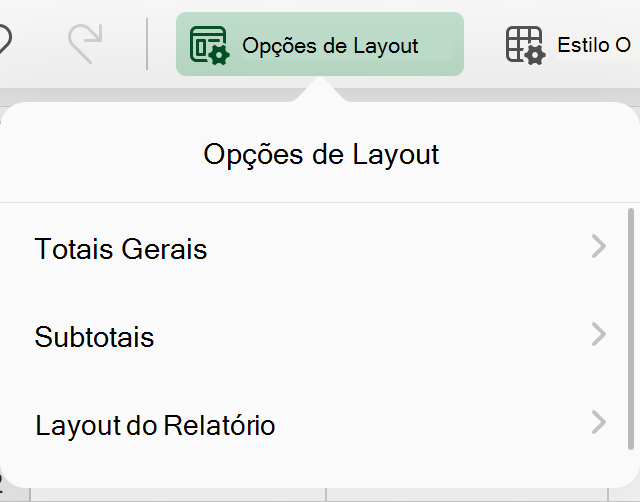Expand the Layout do Relatório chevron

tap(599, 423)
